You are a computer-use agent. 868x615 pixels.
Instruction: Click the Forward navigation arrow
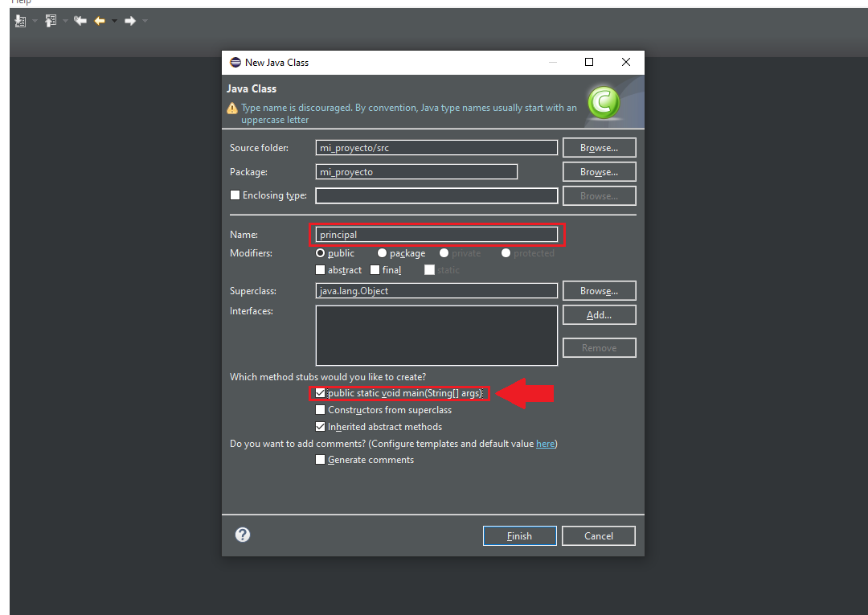[129, 21]
